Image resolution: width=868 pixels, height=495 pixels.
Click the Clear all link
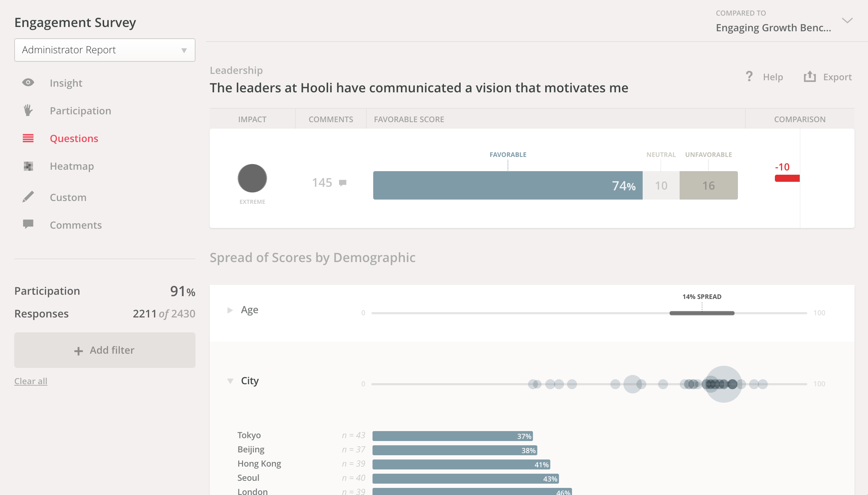(31, 381)
